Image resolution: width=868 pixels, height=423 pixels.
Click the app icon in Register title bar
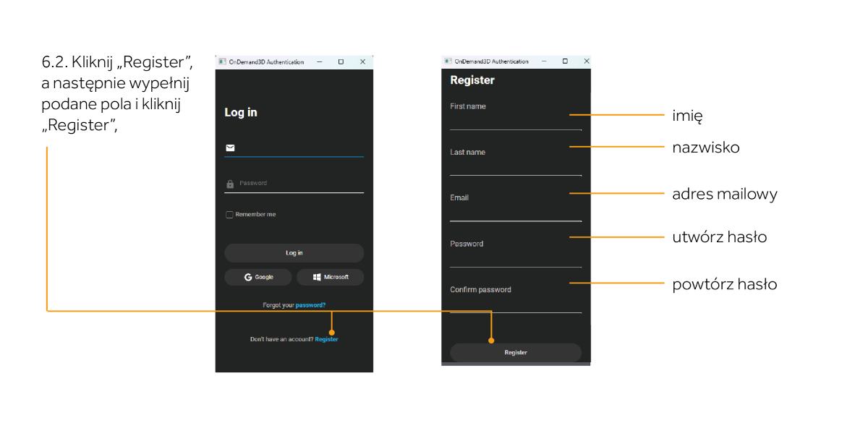click(448, 61)
